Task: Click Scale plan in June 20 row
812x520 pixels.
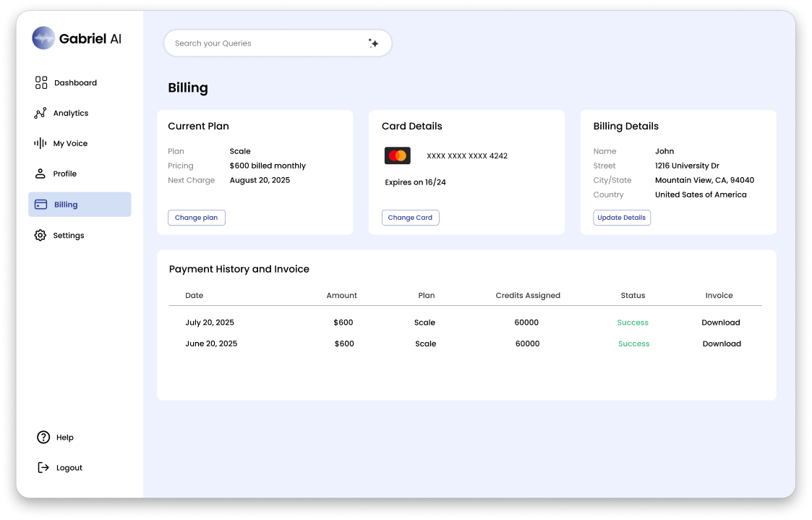Action: pyautogui.click(x=426, y=344)
